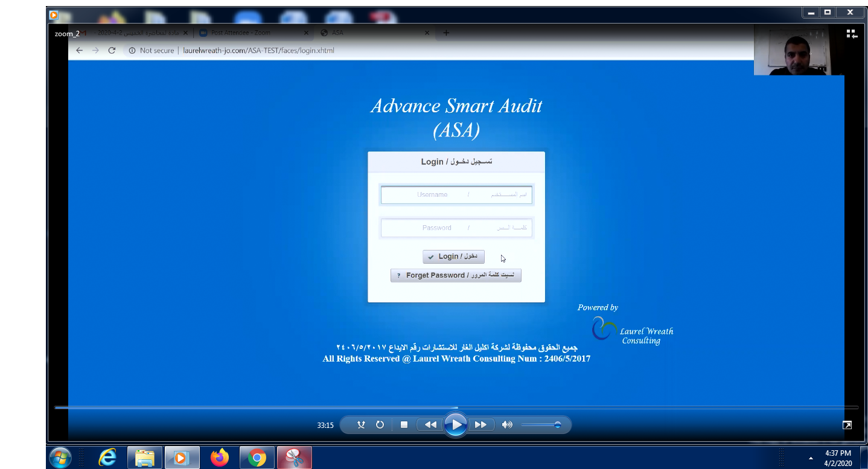This screenshot has height=469, width=868.
Task: Click the taskbar clock showing 4:37 PM
Action: [x=837, y=458]
